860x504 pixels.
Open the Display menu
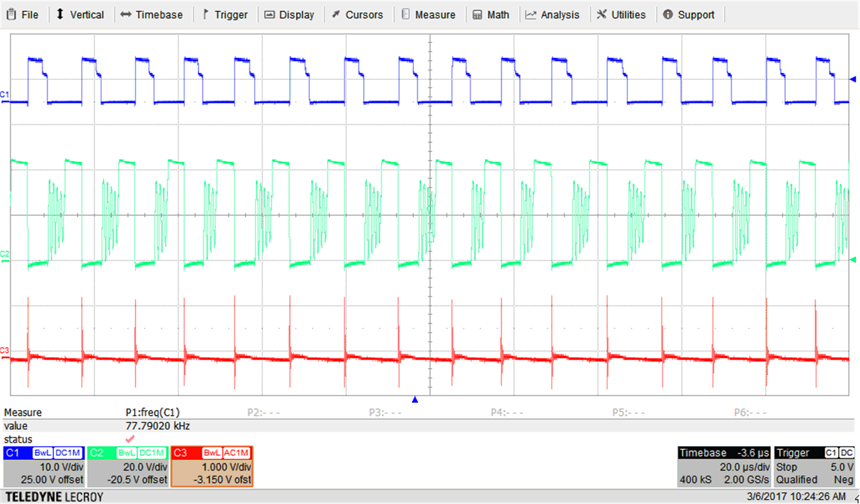pos(289,14)
